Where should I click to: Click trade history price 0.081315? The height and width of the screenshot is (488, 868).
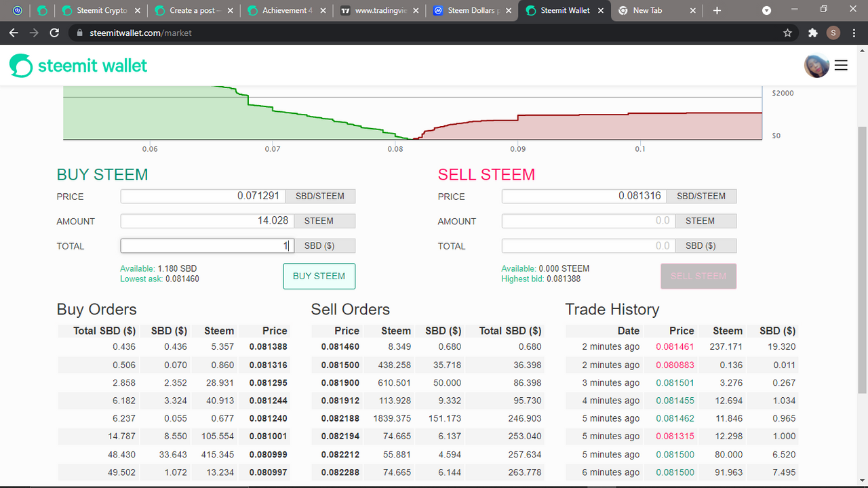pos(675,436)
